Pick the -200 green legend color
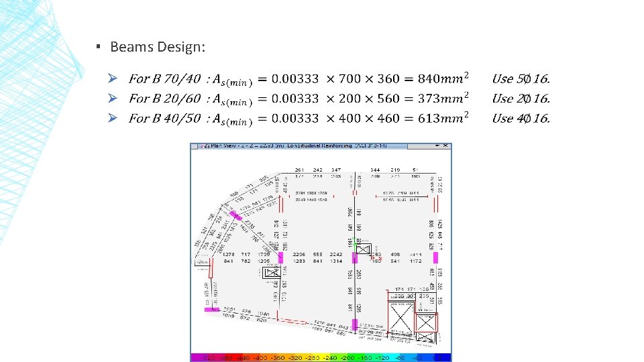The height and width of the screenshot is (362, 644). [348, 358]
